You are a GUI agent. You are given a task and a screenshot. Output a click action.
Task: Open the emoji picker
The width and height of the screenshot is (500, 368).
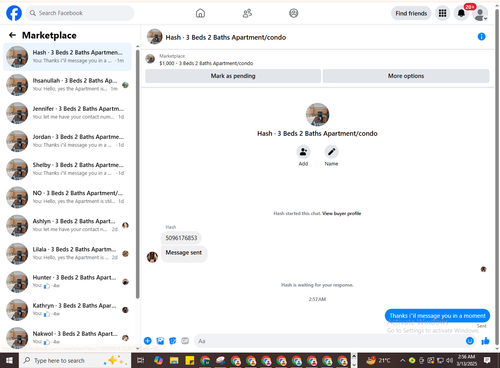point(470,341)
